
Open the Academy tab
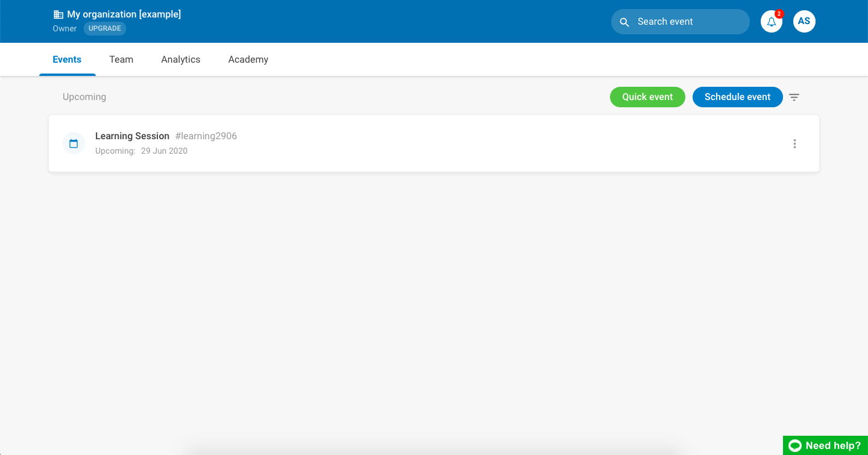[x=248, y=60]
